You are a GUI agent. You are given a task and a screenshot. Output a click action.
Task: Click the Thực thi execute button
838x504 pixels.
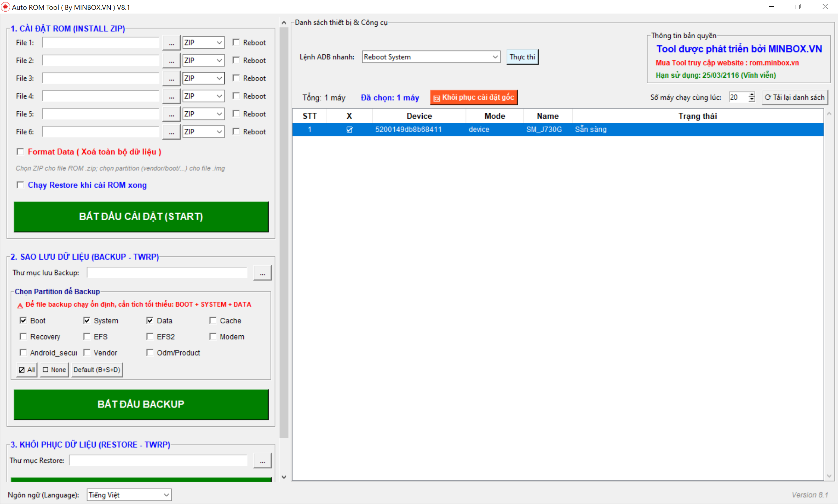pos(522,57)
